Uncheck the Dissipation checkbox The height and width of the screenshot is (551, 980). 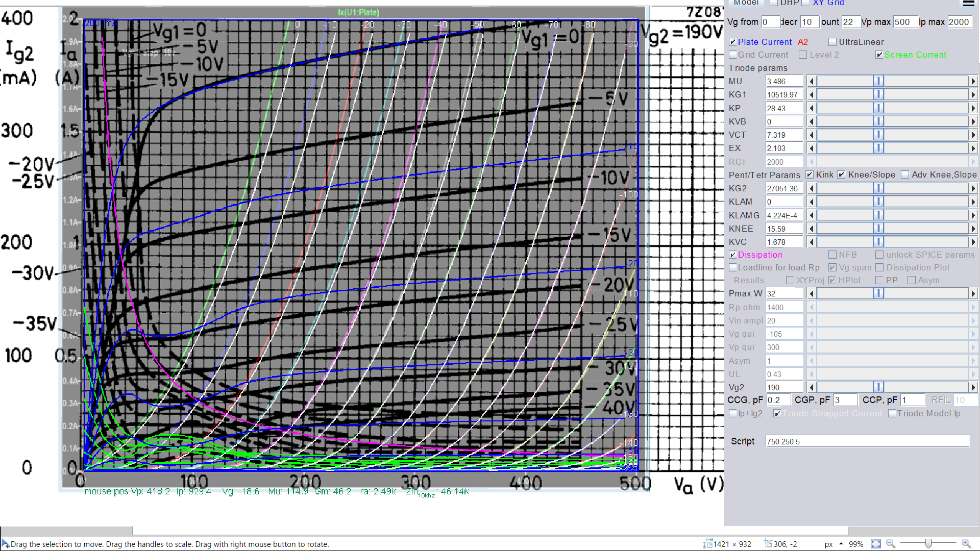(732, 255)
